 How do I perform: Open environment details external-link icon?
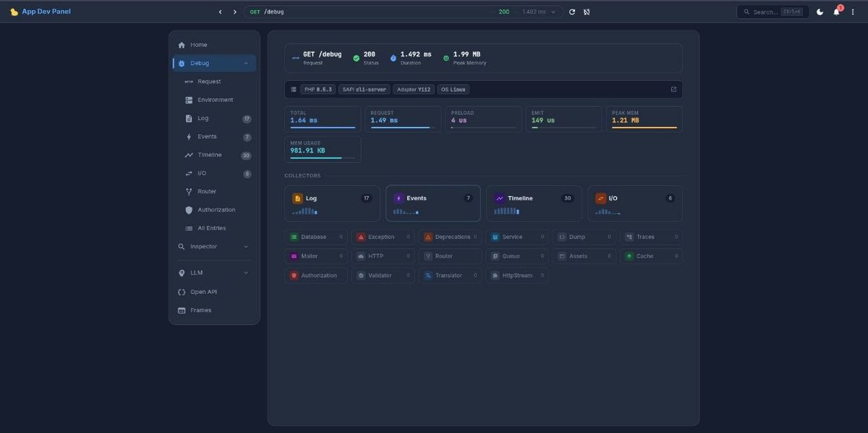673,90
